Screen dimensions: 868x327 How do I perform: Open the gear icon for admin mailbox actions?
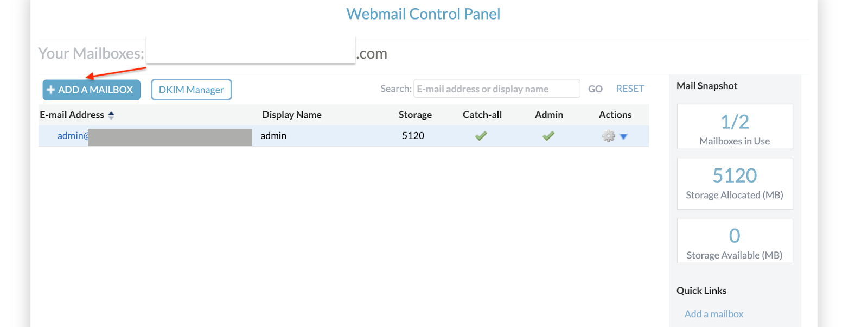[609, 136]
